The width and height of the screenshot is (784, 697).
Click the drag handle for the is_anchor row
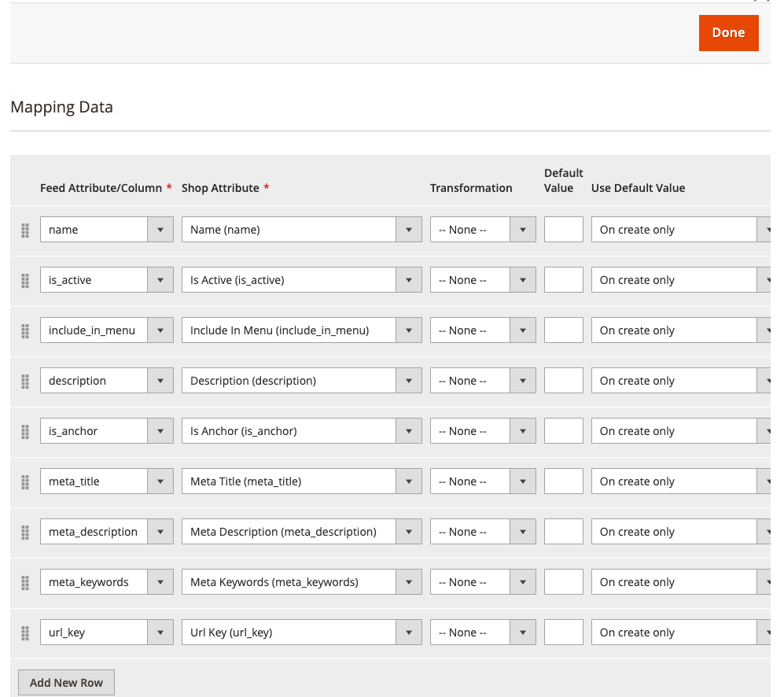[x=25, y=431]
